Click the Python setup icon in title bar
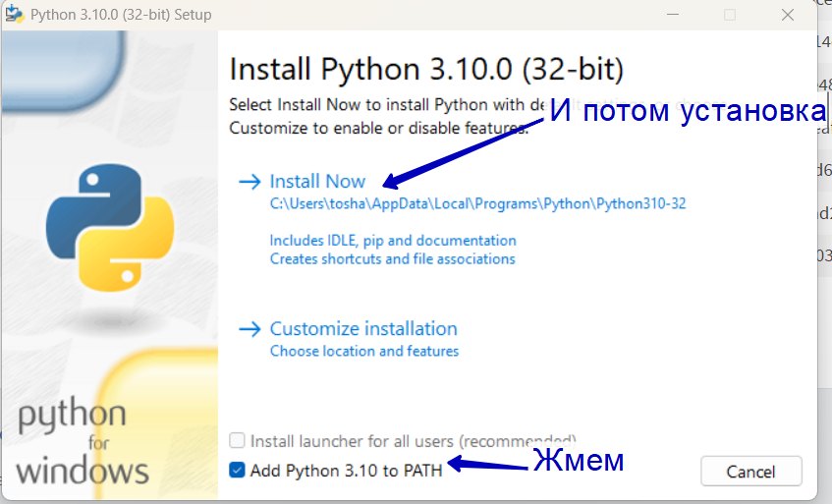The image size is (832, 504). (x=15, y=15)
